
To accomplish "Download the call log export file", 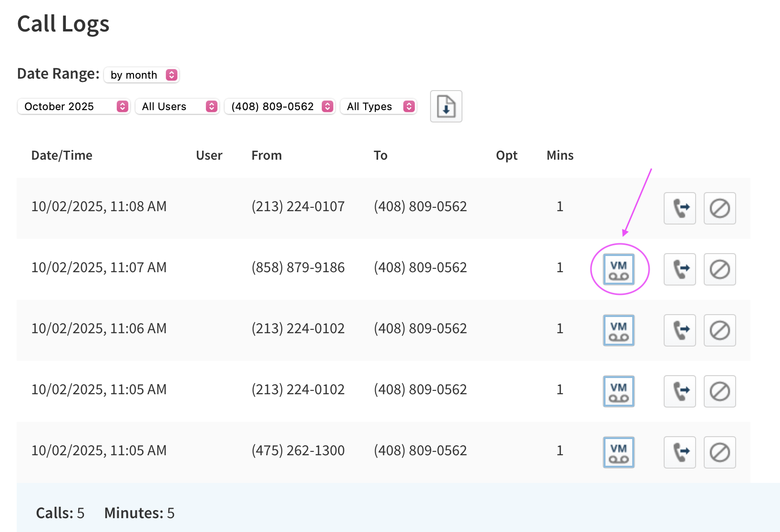I will [x=446, y=106].
